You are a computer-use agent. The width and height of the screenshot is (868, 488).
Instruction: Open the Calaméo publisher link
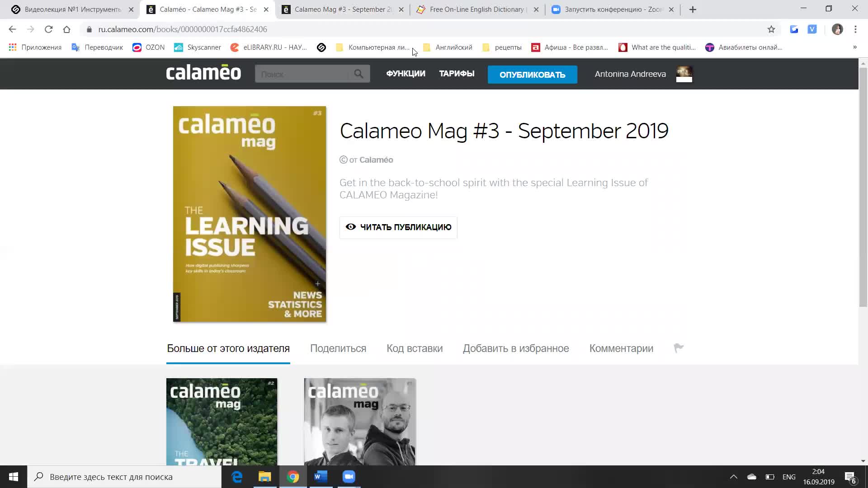(376, 160)
